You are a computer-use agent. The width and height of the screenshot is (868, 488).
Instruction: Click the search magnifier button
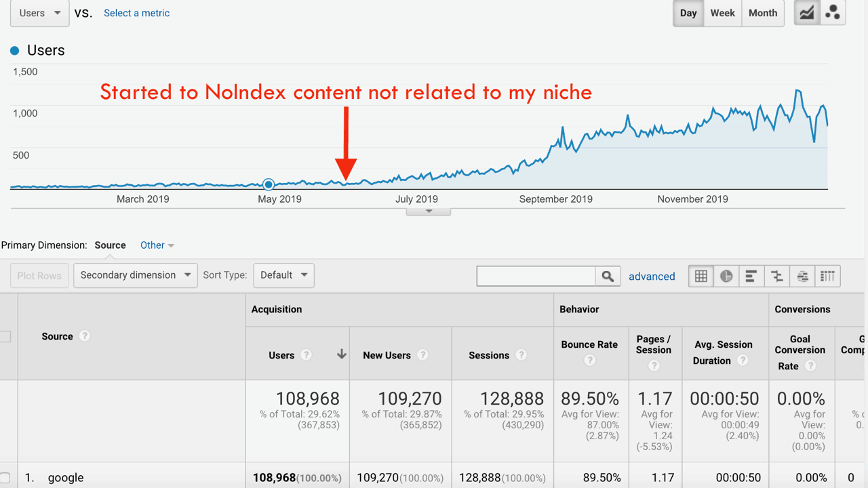608,276
